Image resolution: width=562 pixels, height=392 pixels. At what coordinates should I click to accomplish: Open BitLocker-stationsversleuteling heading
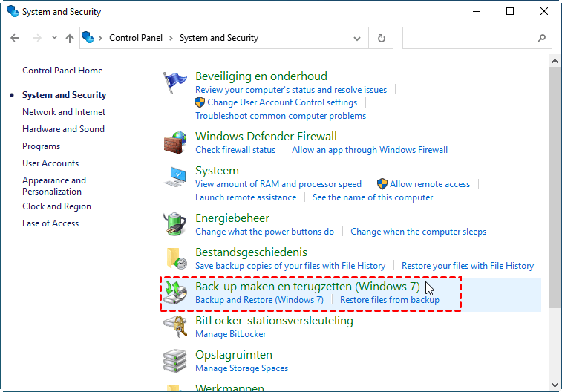(x=274, y=321)
